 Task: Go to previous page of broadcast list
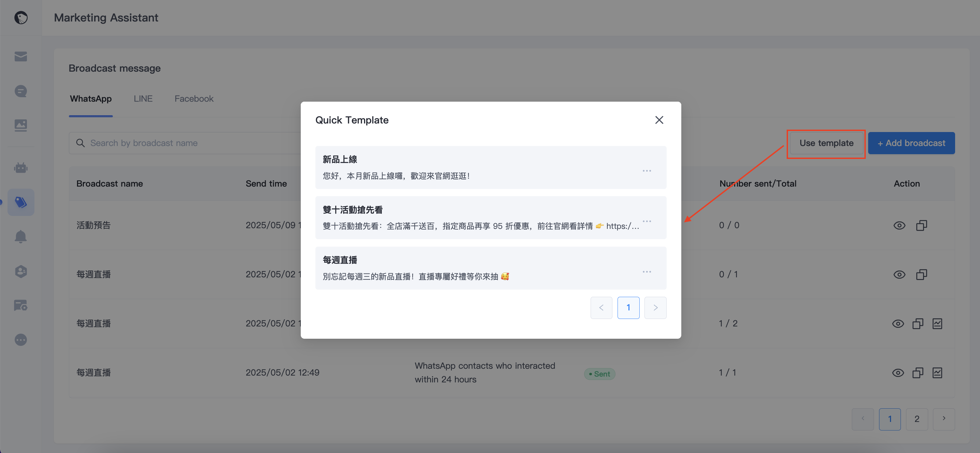(862, 419)
